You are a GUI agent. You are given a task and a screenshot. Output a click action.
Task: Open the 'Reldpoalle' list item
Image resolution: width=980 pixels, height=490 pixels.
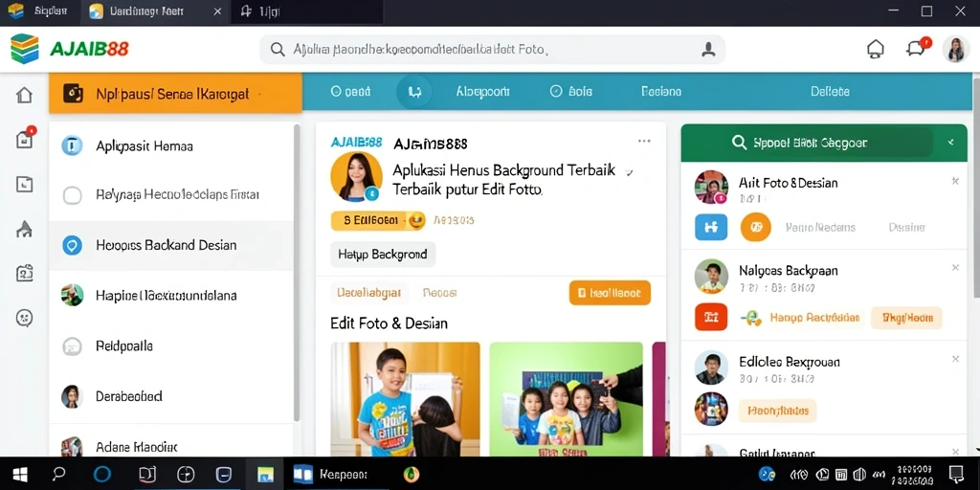(170, 345)
